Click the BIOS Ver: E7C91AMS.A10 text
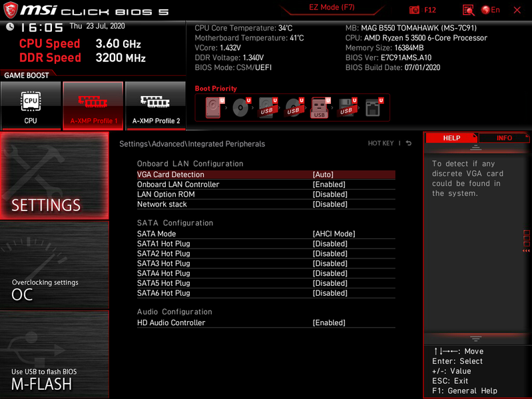This screenshot has width=532, height=399. 388,58
